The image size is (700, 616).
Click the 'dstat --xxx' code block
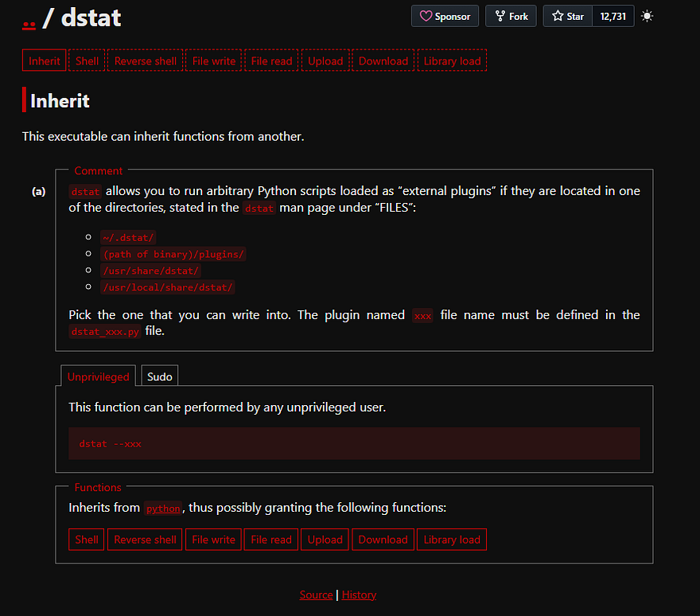354,443
